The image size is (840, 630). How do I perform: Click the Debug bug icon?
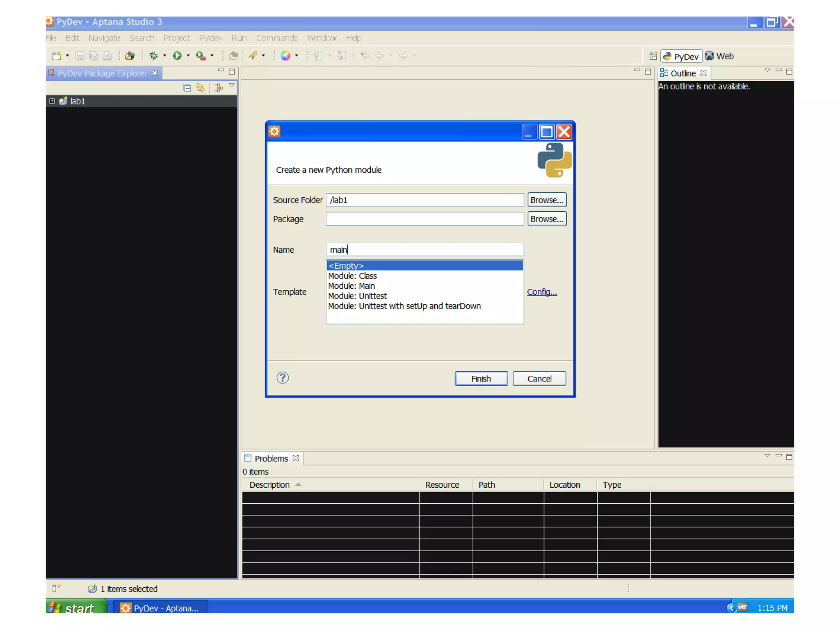(x=154, y=56)
